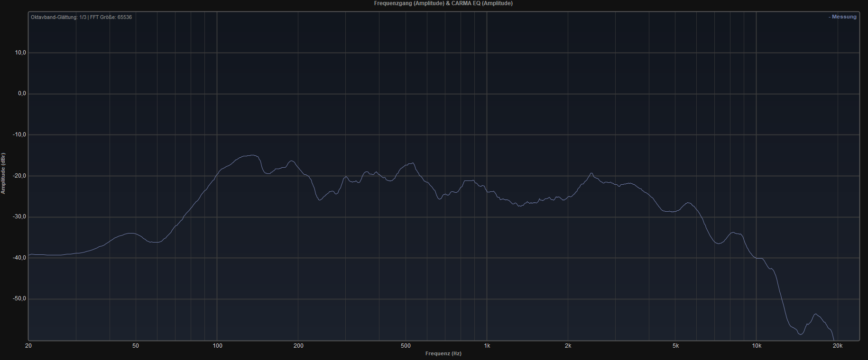
Task: Click the -30,0 amplitude tick label
Action: tap(20, 217)
